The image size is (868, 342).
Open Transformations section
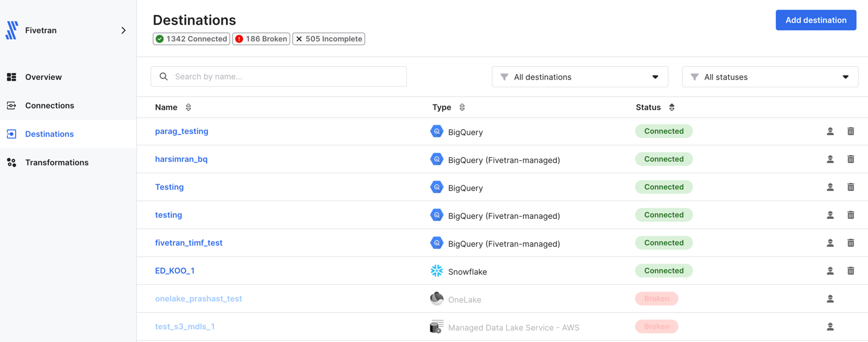(x=57, y=162)
